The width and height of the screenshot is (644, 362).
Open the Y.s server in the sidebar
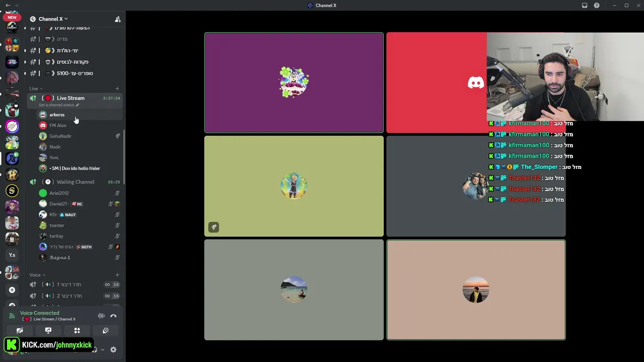click(x=12, y=255)
